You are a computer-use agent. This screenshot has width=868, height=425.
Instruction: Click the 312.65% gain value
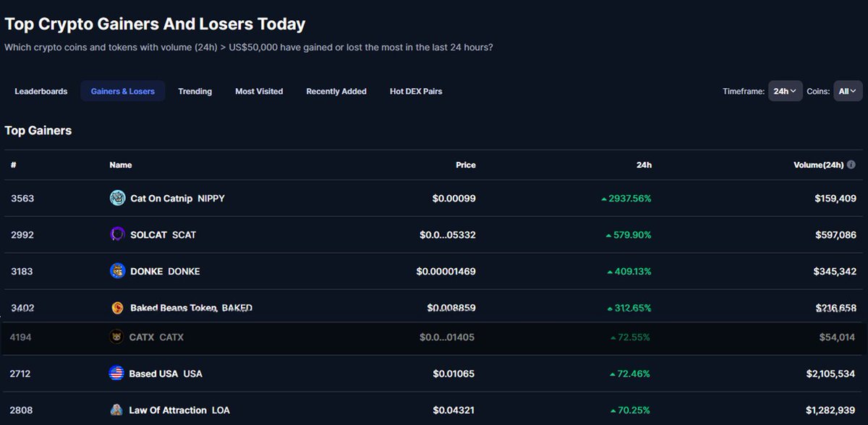[x=629, y=308]
